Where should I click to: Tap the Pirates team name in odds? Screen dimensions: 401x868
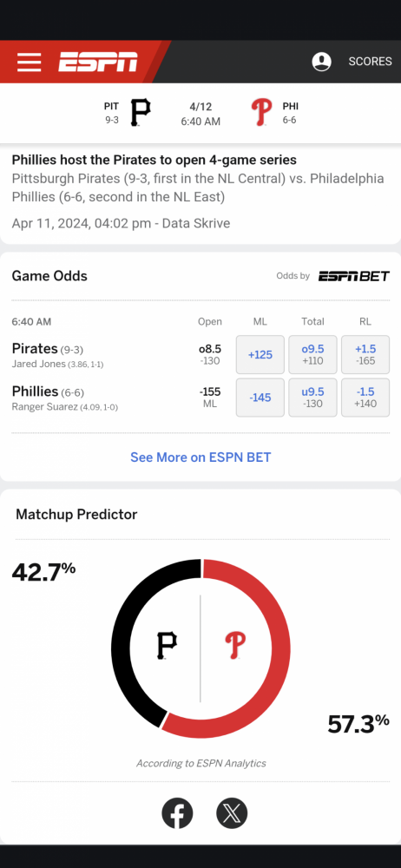(35, 349)
